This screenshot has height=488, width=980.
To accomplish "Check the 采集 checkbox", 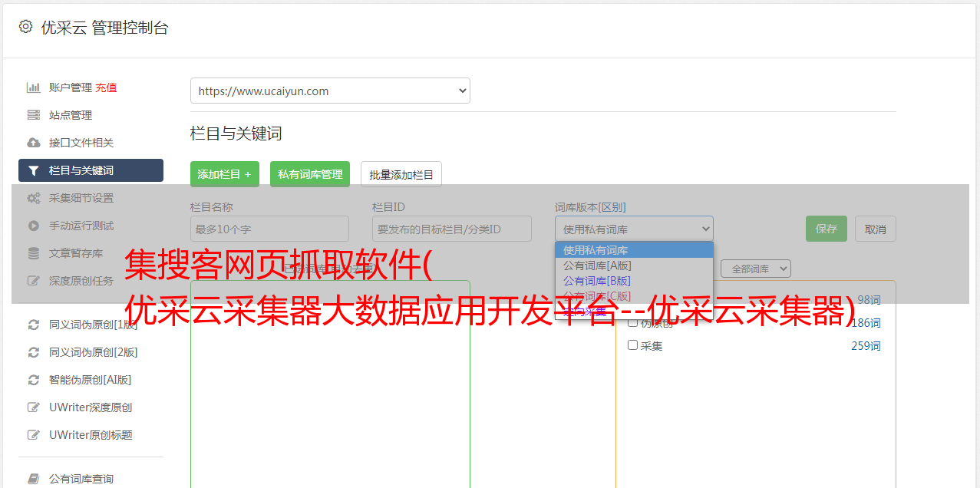I will pyautogui.click(x=633, y=345).
